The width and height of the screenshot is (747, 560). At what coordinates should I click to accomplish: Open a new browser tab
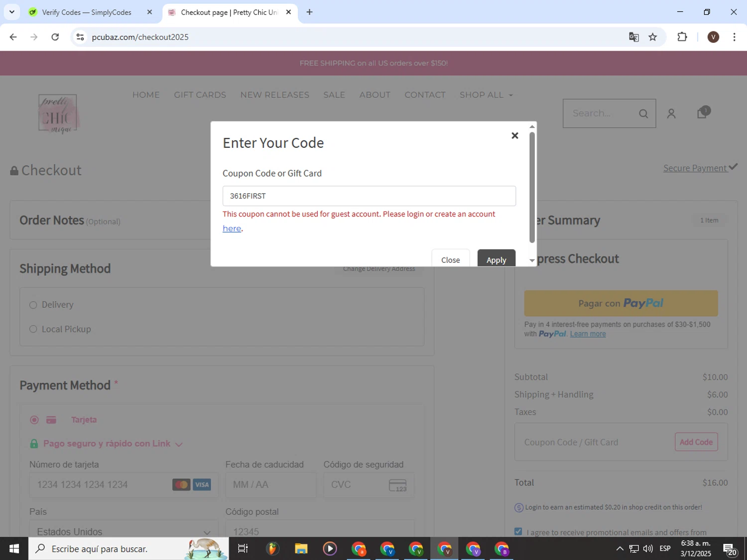tap(309, 12)
